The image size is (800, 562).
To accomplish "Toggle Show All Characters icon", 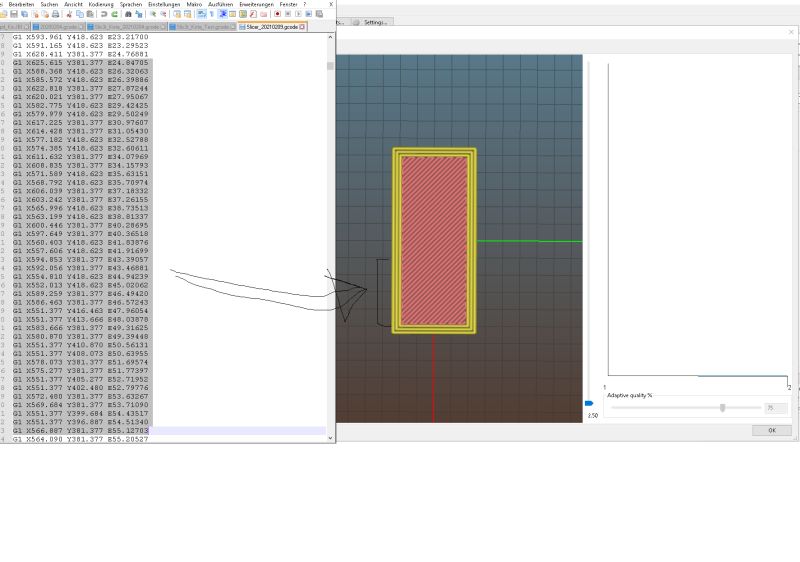I will click(x=212, y=14).
